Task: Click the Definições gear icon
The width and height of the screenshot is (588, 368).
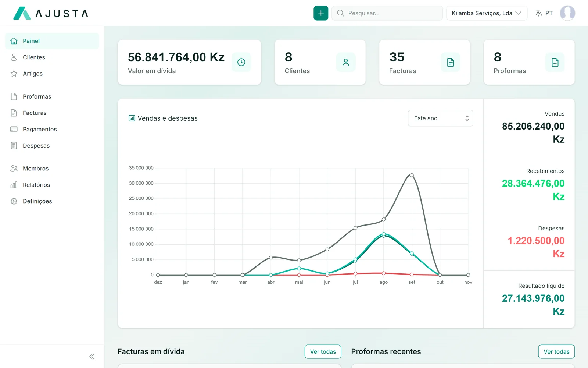Action: 14,201
